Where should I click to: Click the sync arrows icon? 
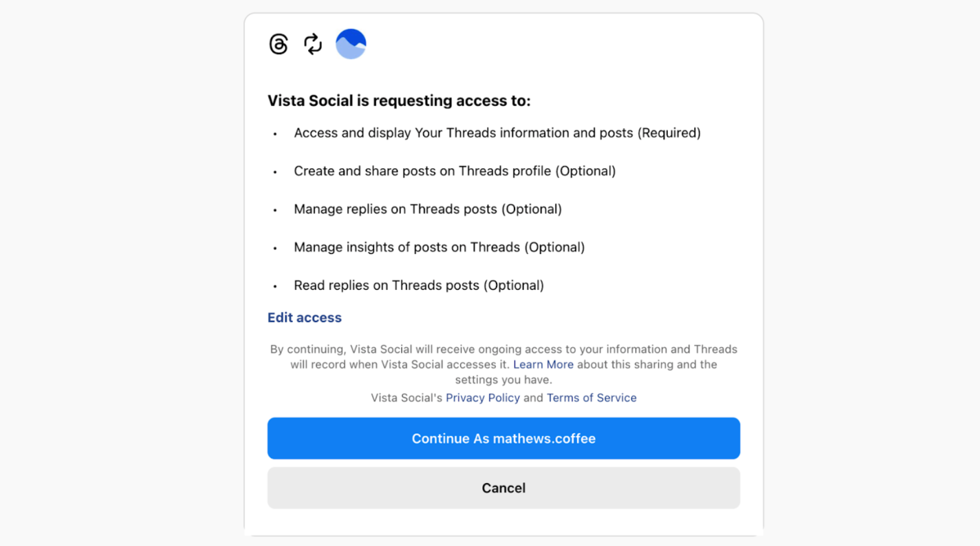point(313,44)
